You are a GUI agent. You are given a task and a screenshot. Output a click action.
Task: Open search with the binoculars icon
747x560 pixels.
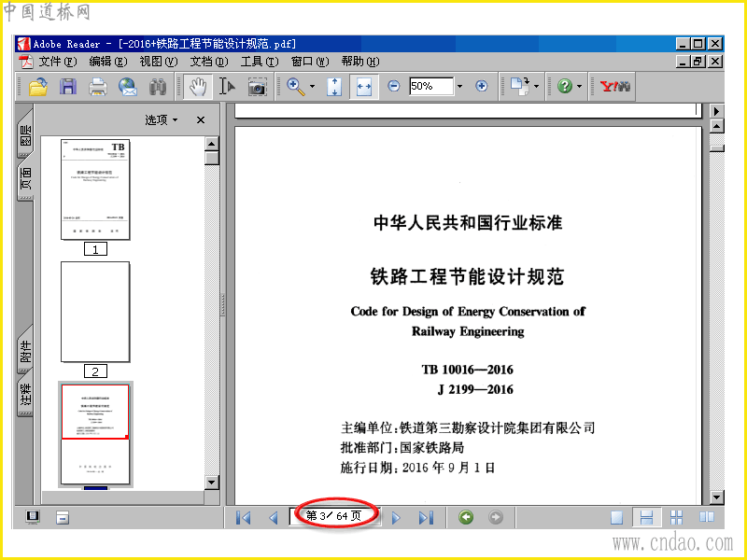(x=158, y=87)
